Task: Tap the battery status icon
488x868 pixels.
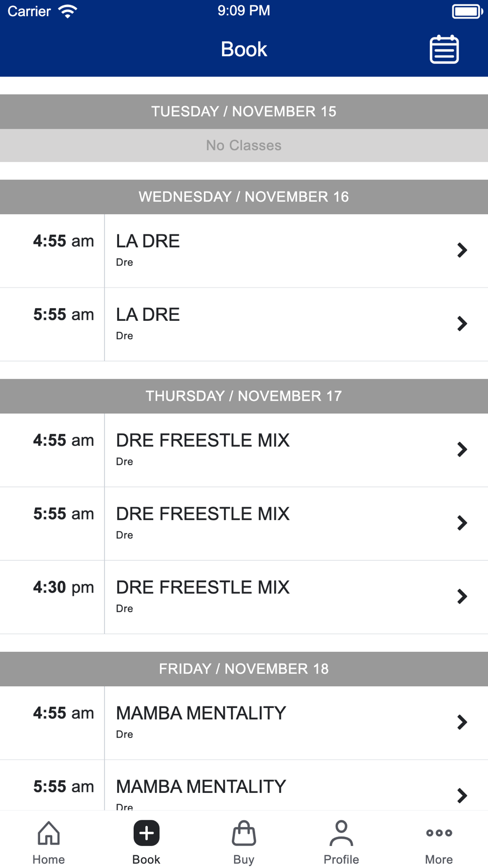Action: tap(467, 11)
